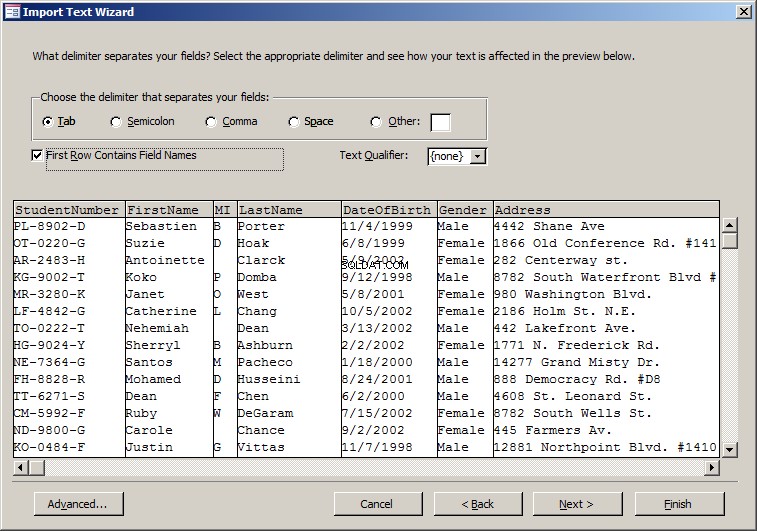Open Advanced import settings
This screenshot has height=531, width=757.
(x=79, y=504)
